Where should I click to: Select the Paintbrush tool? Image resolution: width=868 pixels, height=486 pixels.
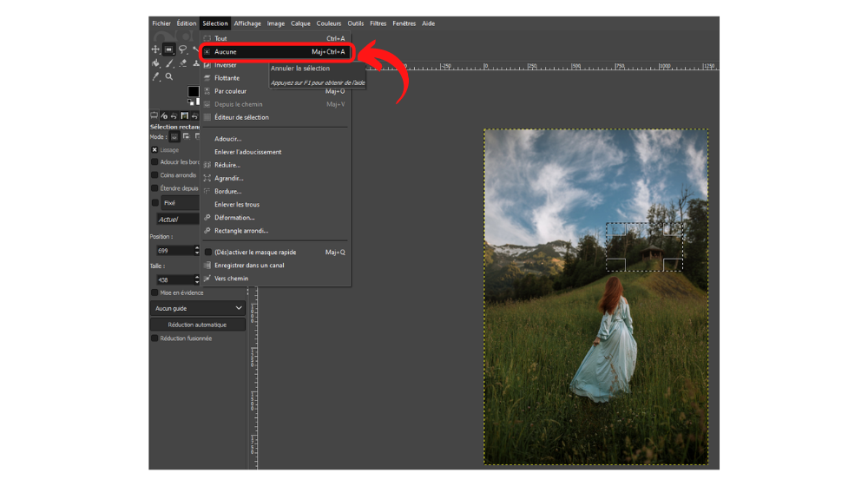click(x=169, y=63)
